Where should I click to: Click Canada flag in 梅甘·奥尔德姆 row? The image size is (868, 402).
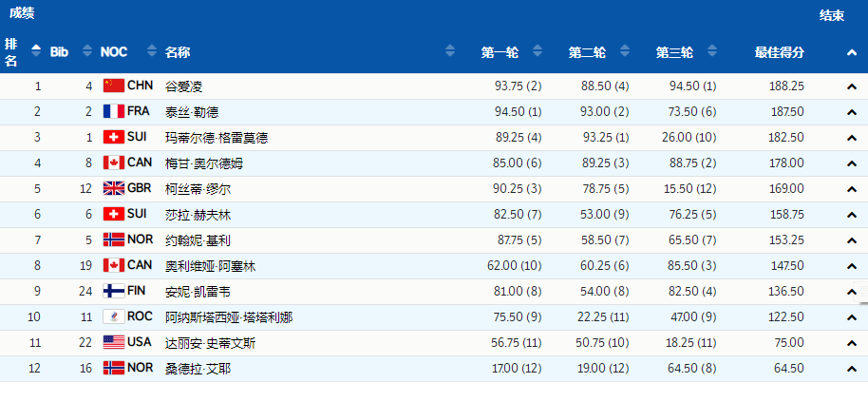[x=113, y=163]
